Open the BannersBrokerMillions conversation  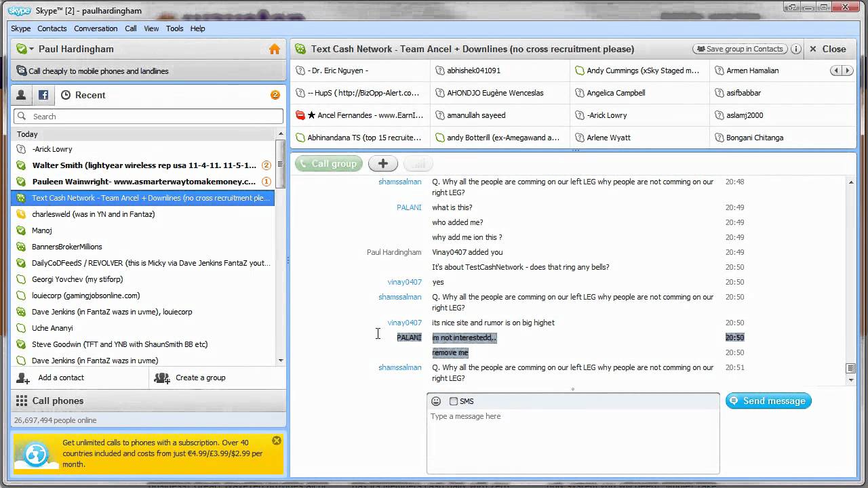143,247
